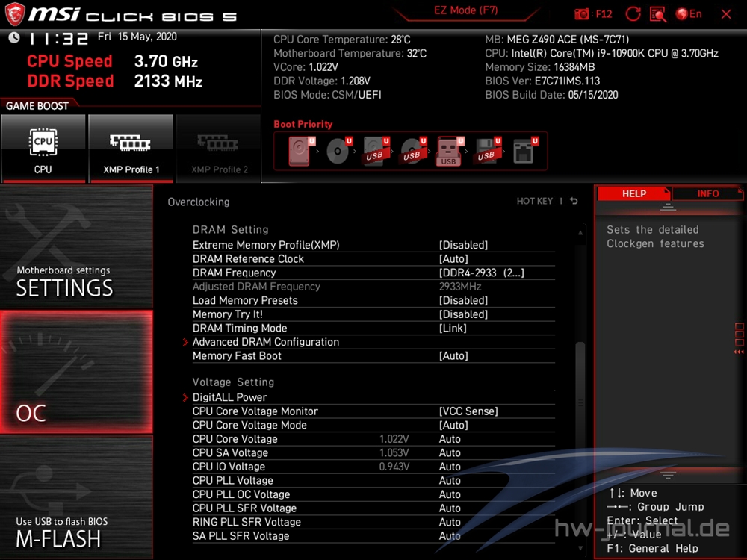Select the USB hard disk boot icon
747x560 pixels.
click(x=376, y=151)
